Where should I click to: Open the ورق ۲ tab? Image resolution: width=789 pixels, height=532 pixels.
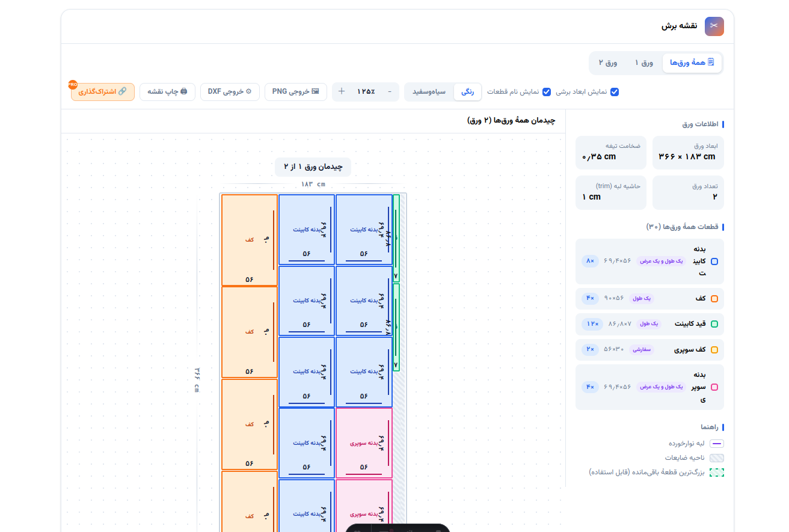click(608, 63)
